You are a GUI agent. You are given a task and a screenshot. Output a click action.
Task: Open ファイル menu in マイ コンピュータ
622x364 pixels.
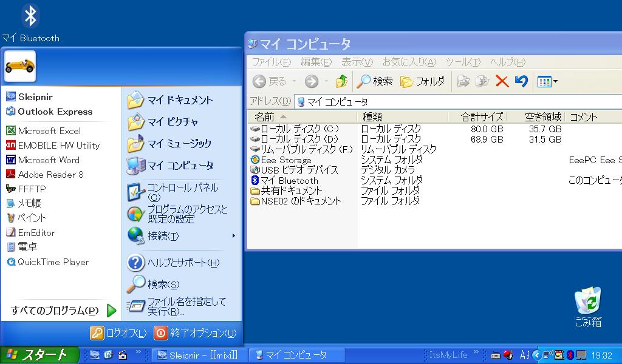pyautogui.click(x=272, y=62)
